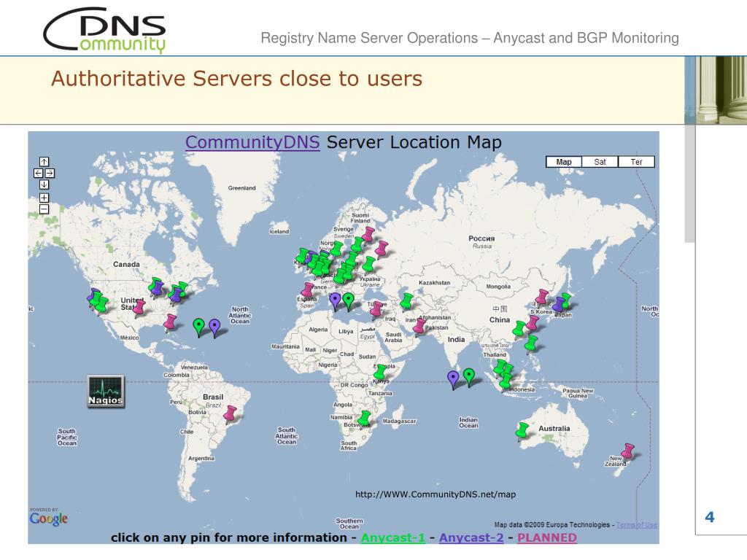The width and height of the screenshot is (747, 560).
Task: Click the pink pin in South Korea
Action: pyautogui.click(x=542, y=297)
